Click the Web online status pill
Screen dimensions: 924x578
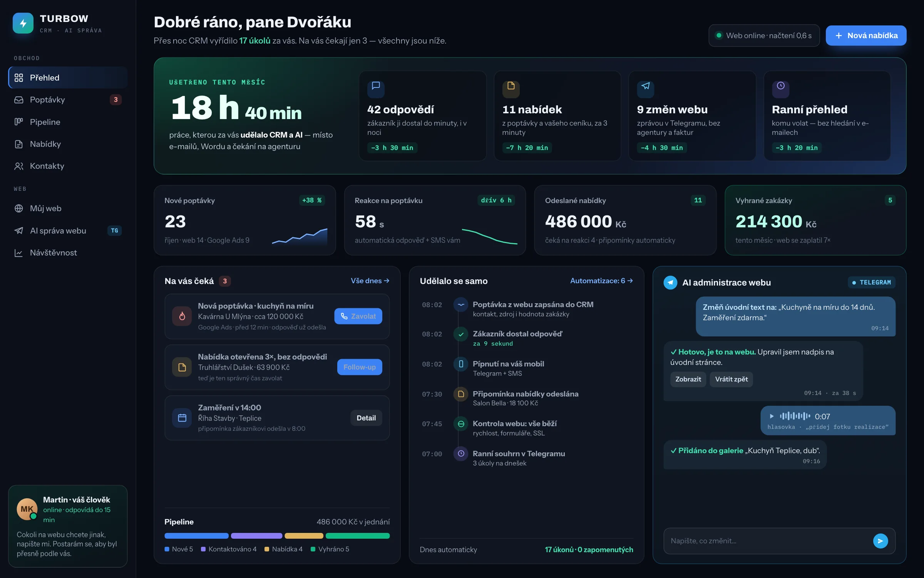[x=764, y=35]
